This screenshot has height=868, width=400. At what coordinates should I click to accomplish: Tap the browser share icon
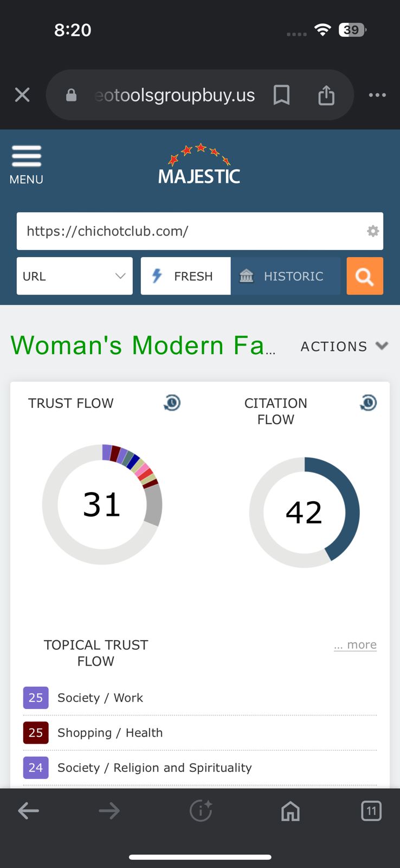tap(326, 95)
